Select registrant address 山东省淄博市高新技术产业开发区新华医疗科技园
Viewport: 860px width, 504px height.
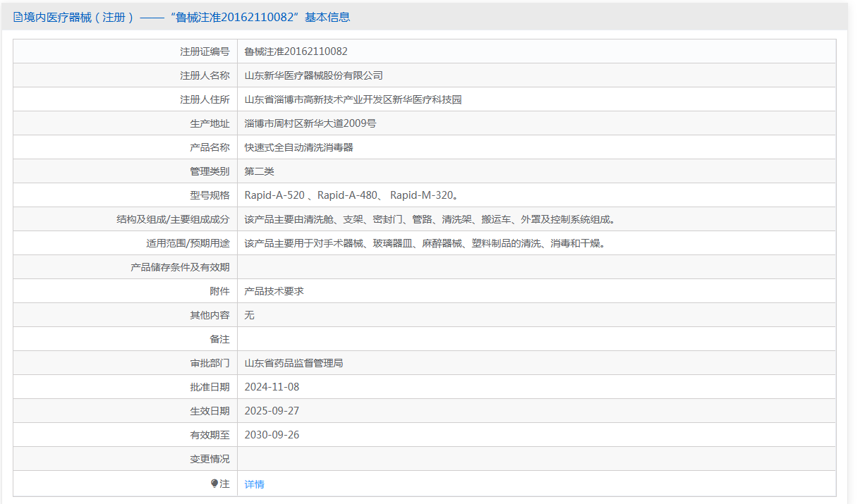[353, 99]
